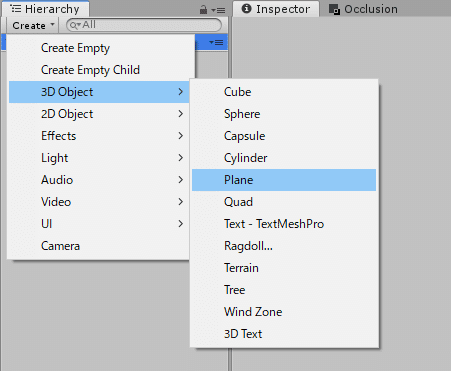Click the Occlusion tab icon
Screen dimensions: 451x371
334,9
